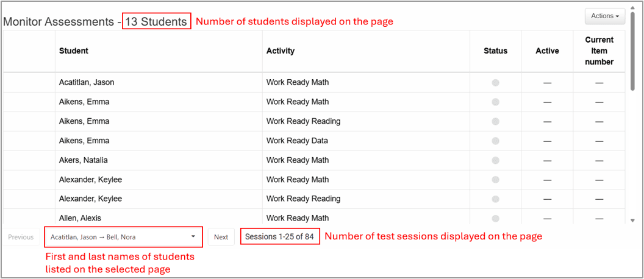Screen dimensions: 644x279
Task: Click status dot in Alexander, Keylee Work Ready Reading row
Action: 495,199
